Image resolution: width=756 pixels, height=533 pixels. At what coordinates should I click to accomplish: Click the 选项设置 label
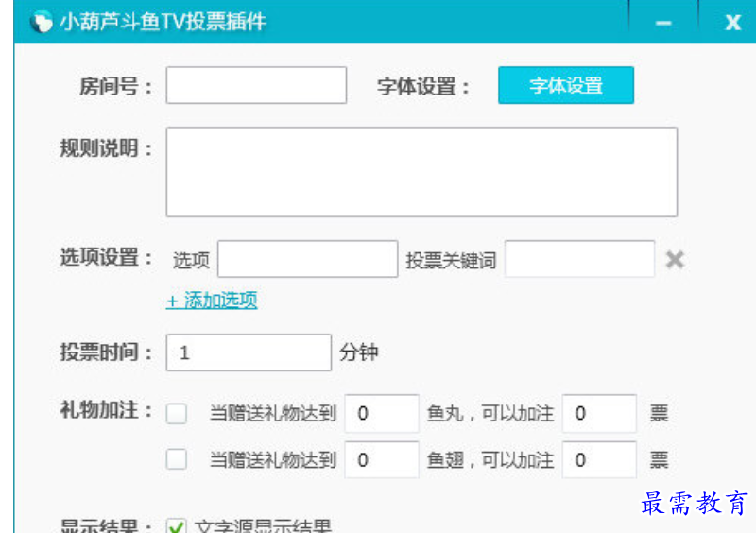(x=106, y=257)
